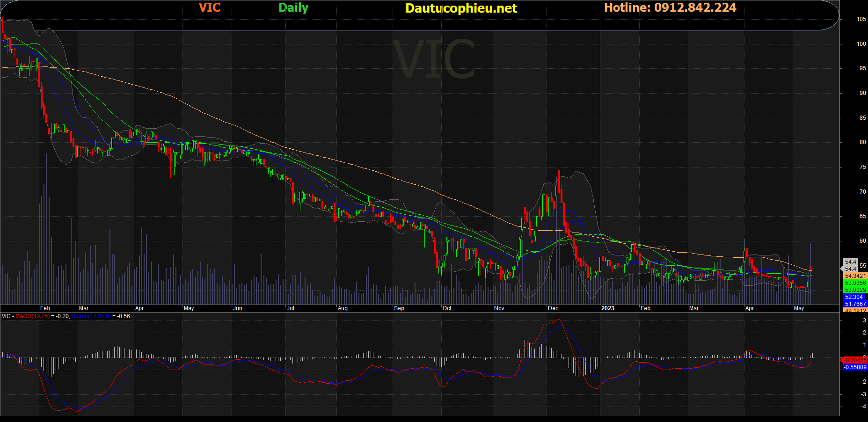
Task: Click the red MACD value tag on axis
Action: (x=855, y=360)
